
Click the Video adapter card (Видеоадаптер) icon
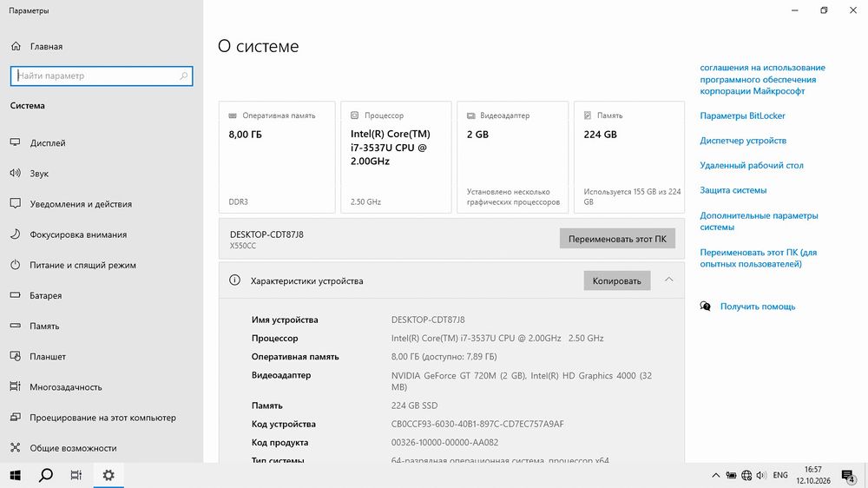coord(471,115)
